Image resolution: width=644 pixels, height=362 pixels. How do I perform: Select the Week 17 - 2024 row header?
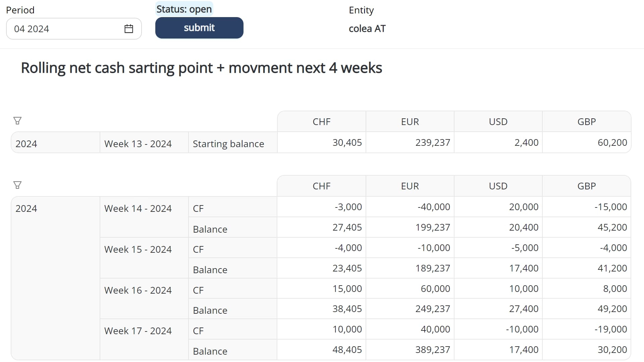(138, 331)
